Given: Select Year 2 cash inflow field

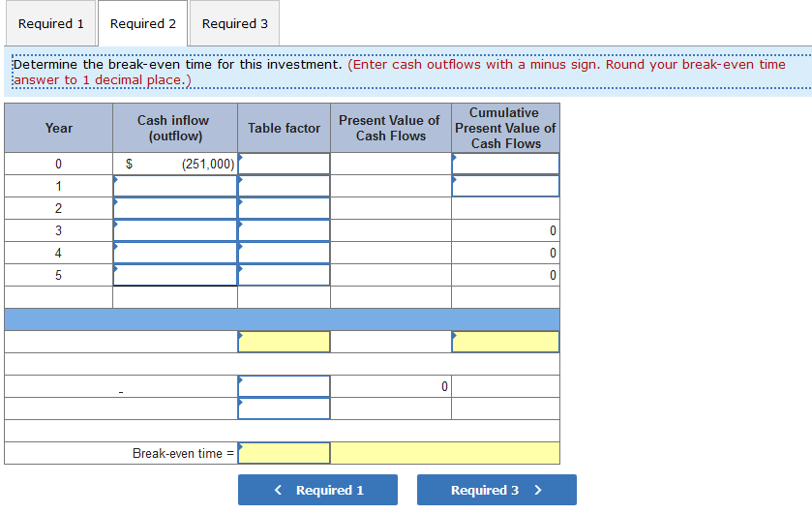Looking at the screenshot, I should point(175,208).
